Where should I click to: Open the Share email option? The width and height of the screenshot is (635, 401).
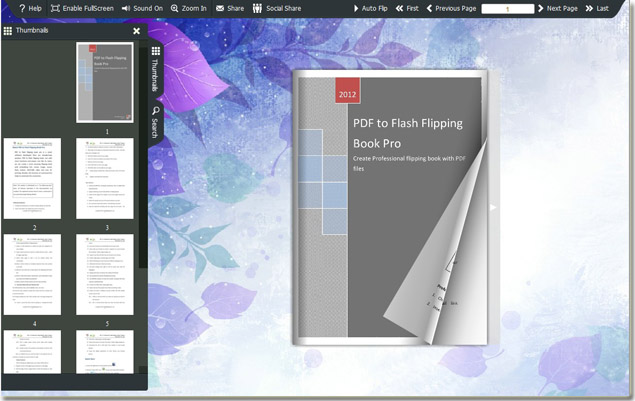pyautogui.click(x=230, y=8)
